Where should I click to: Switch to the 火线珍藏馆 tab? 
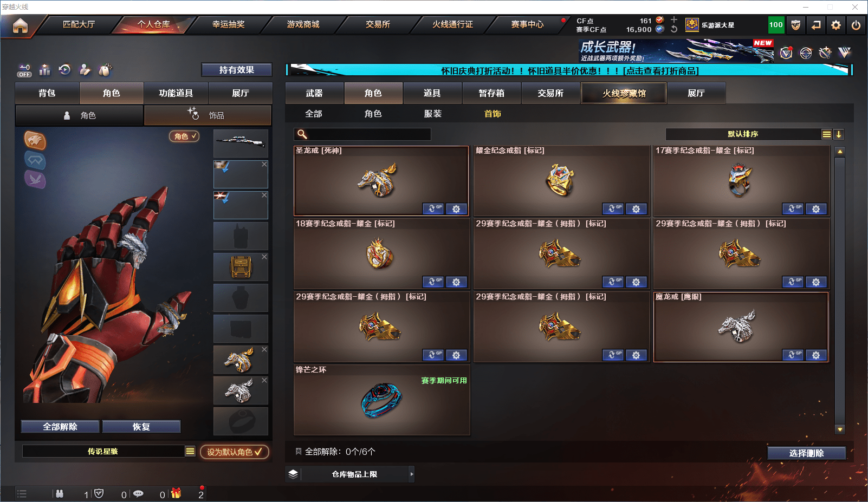pos(624,93)
